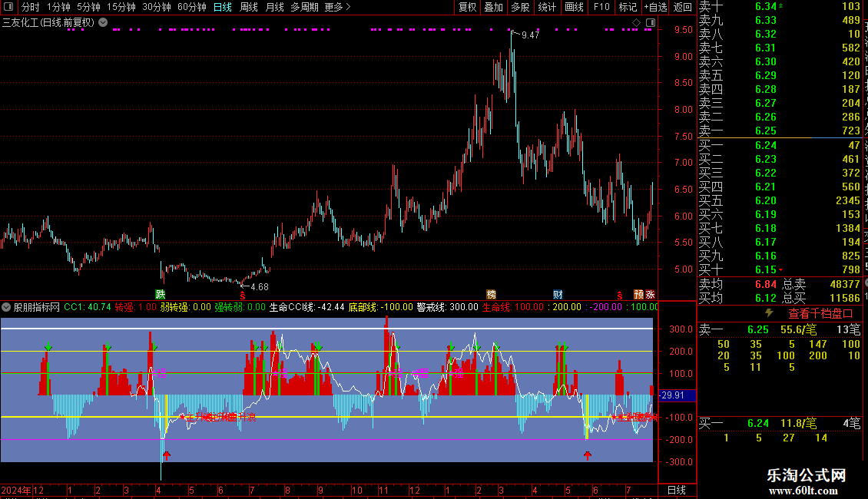Click the 4.68 low price label
The image size is (868, 499).
pyautogui.click(x=259, y=286)
